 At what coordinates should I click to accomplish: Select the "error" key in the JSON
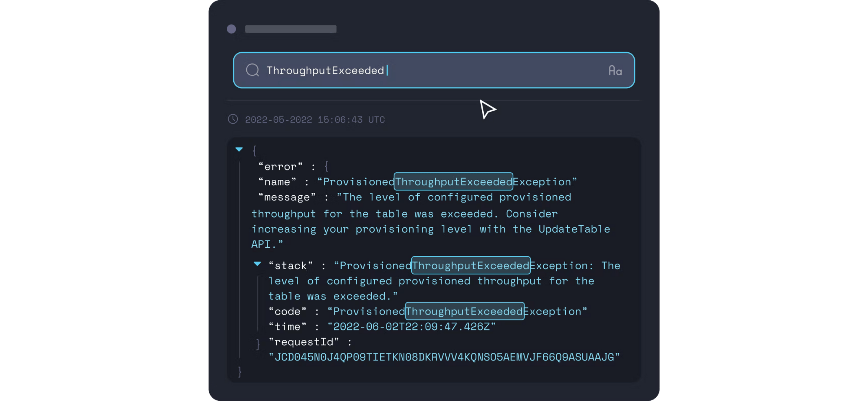[280, 167]
